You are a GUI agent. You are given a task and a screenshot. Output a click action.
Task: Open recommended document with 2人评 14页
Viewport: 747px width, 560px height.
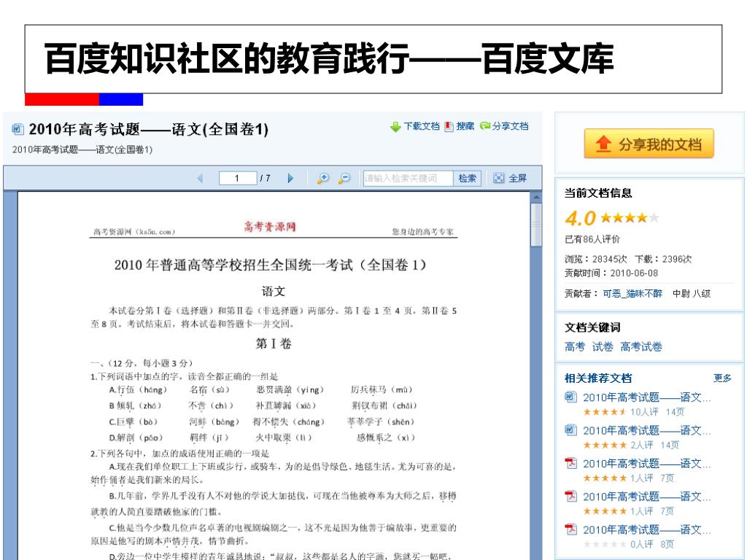point(647,430)
